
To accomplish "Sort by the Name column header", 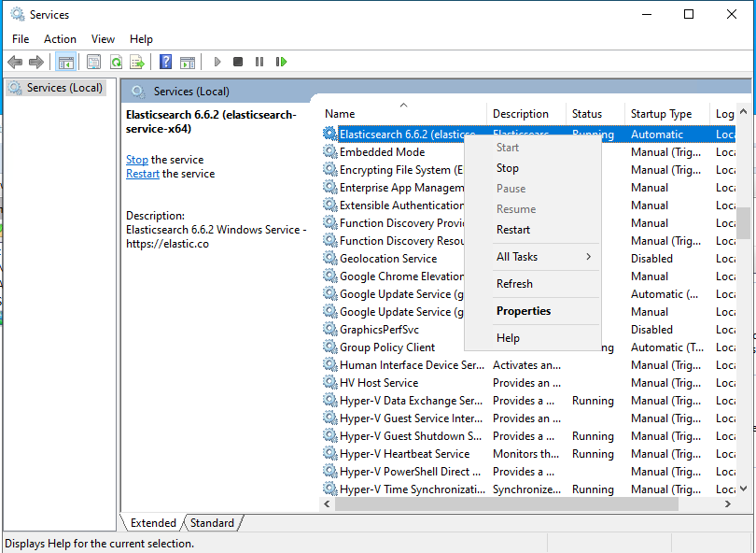I will pyautogui.click(x=403, y=114).
